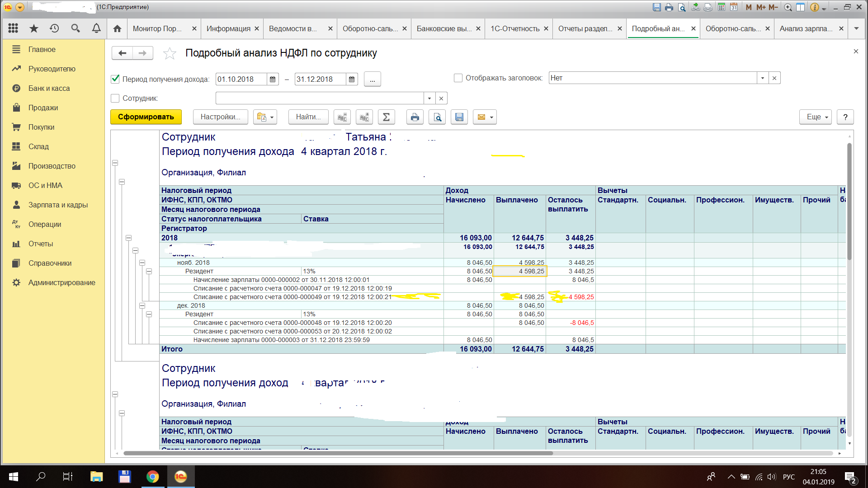This screenshot has height=488, width=868.
Task: Click the horizontal scrollbar of the report
Action: pos(338,453)
